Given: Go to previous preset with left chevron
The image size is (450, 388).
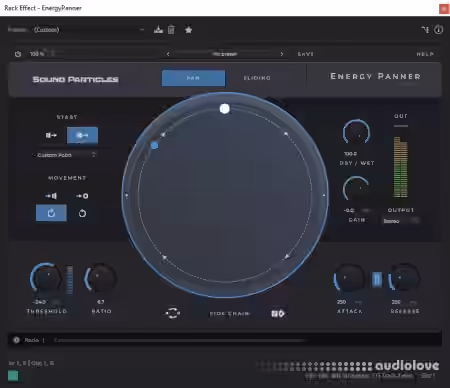Looking at the screenshot, I should point(168,54).
